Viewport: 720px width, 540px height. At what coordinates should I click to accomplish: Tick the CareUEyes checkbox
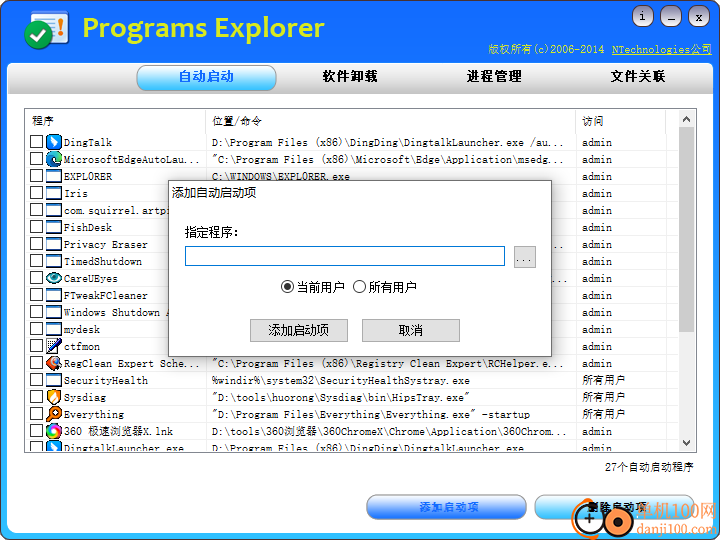[36, 277]
